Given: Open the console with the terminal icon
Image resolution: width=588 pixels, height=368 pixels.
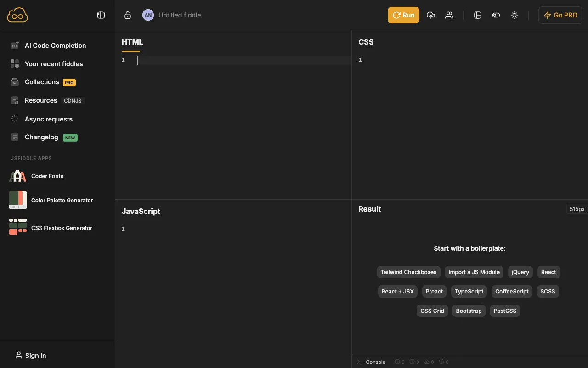Looking at the screenshot, I should [x=360, y=362].
